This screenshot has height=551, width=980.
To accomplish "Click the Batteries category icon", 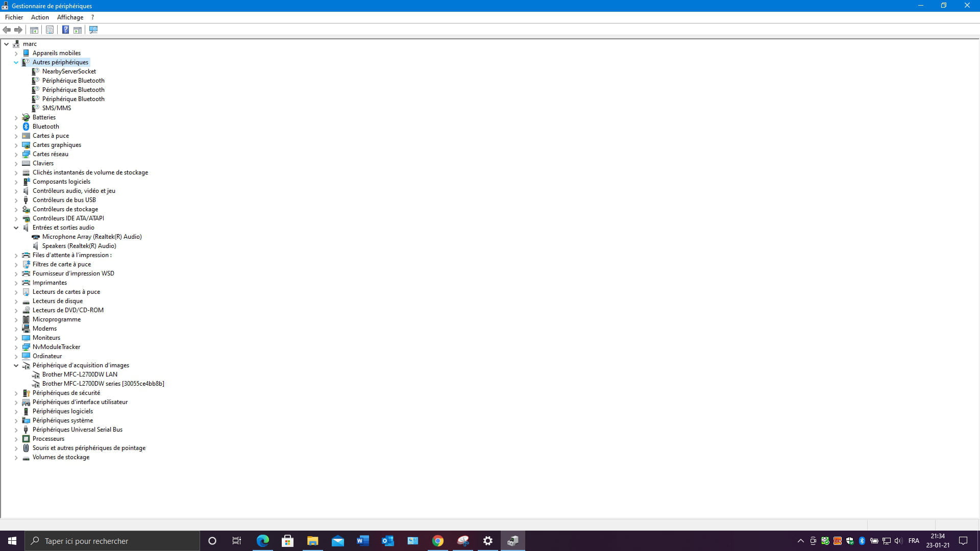I will pyautogui.click(x=26, y=117).
